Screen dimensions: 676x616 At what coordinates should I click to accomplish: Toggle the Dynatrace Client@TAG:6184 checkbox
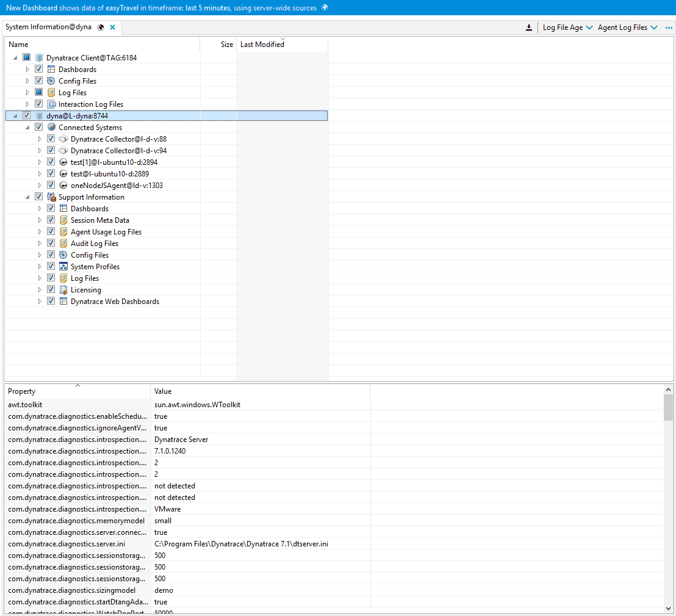click(27, 57)
